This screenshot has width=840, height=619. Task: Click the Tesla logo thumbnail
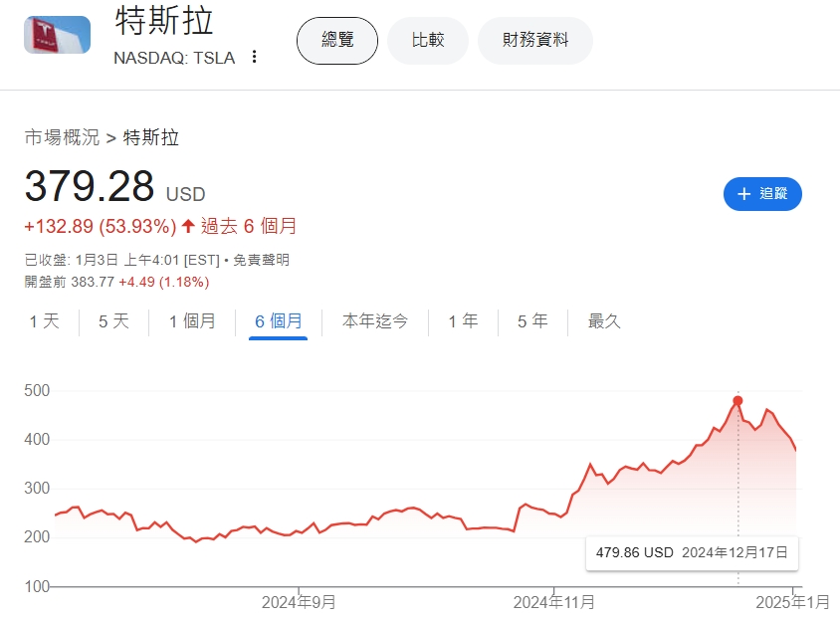coord(57,35)
